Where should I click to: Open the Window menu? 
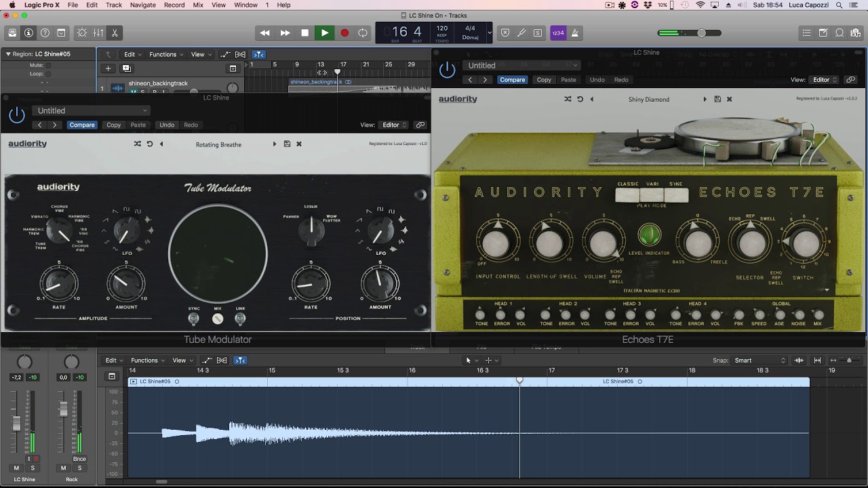point(245,5)
